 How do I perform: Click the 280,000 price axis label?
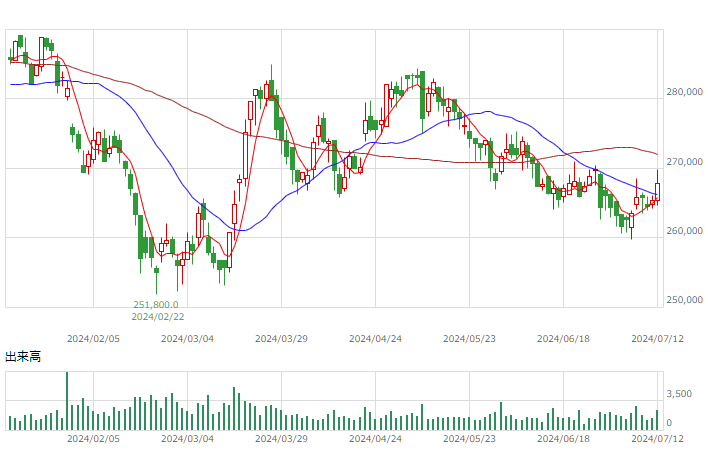tap(685, 92)
